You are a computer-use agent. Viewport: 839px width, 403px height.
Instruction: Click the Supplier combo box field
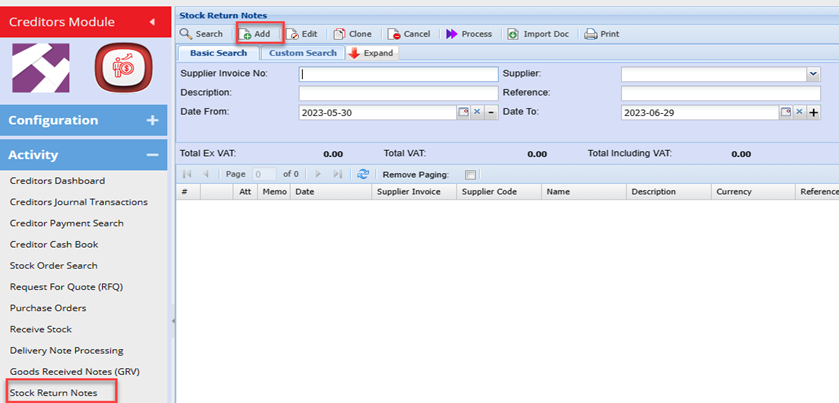coord(714,74)
